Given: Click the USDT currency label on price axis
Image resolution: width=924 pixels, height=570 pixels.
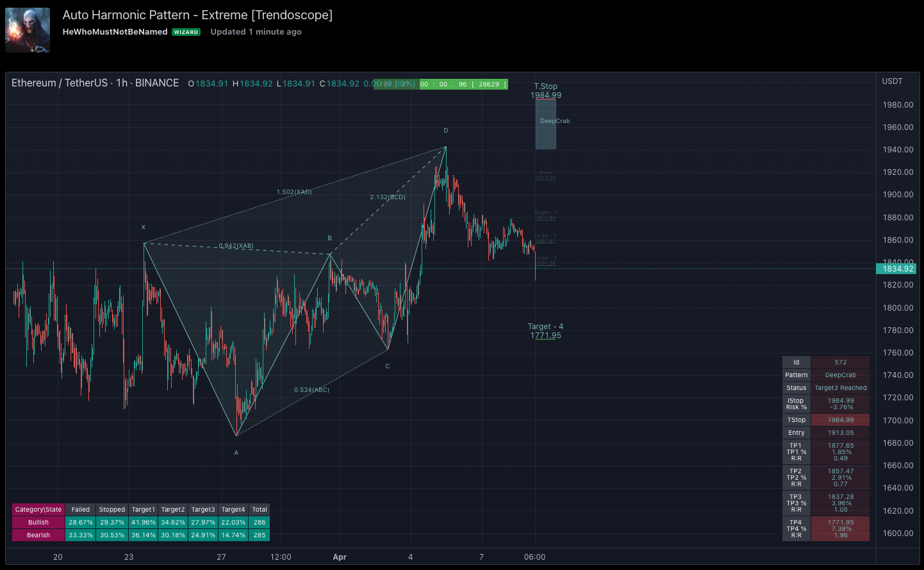Looking at the screenshot, I should coord(893,81).
